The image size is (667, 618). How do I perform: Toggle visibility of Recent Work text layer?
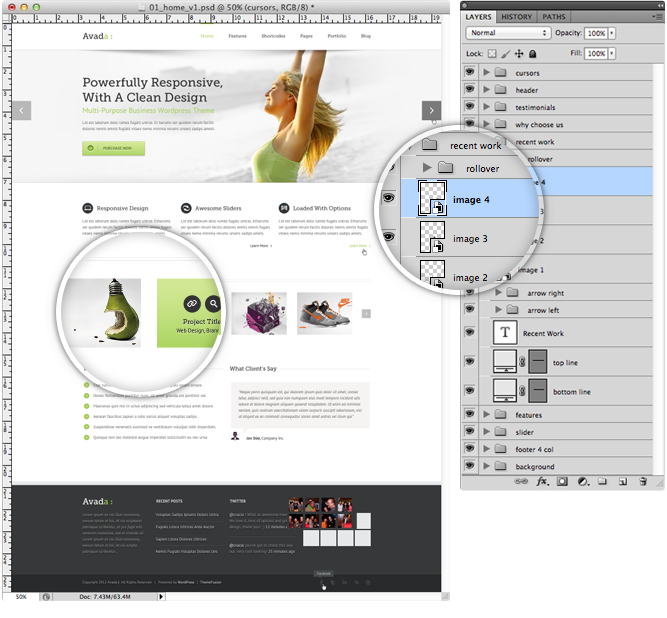pyautogui.click(x=471, y=333)
